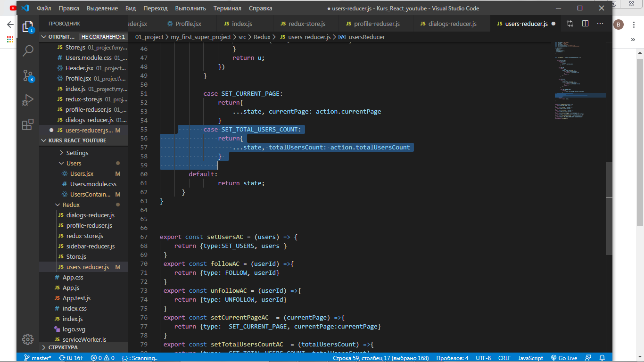Open the editor More Actions ellipsis
This screenshot has height=362, width=644.
click(600, 24)
